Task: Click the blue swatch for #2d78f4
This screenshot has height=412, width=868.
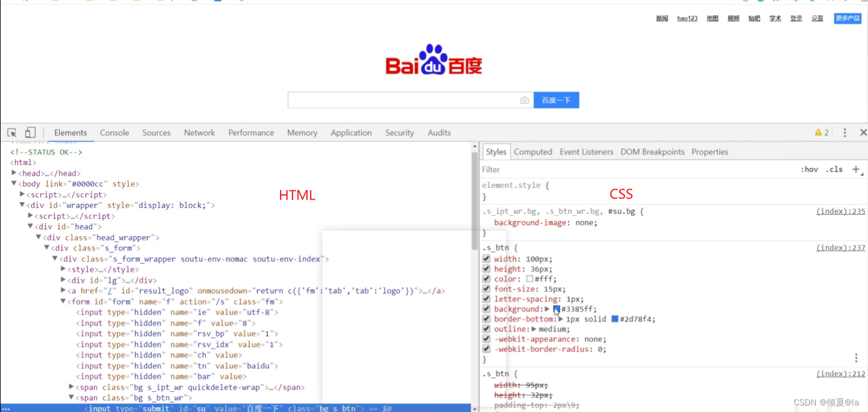Action: click(x=614, y=319)
